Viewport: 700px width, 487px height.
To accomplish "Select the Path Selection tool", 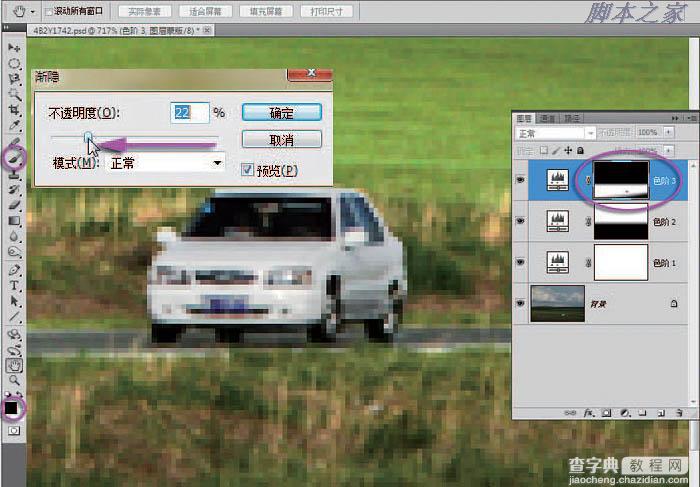I will click(x=14, y=301).
